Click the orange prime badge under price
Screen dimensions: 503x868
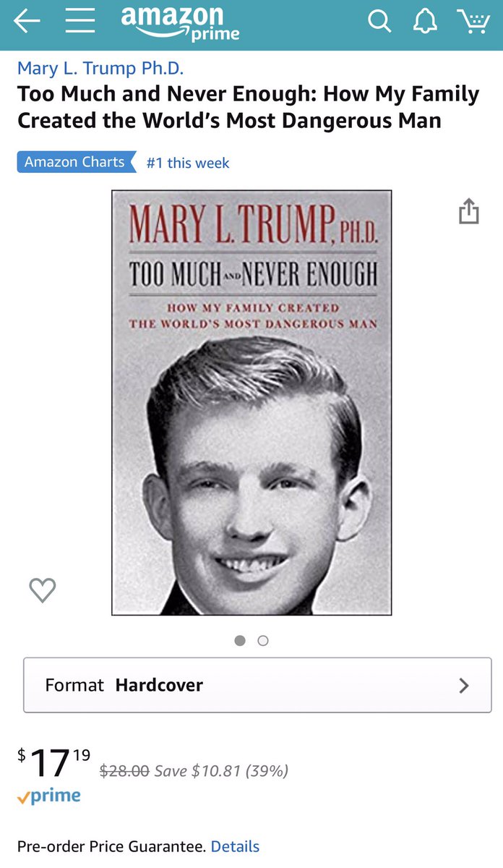click(49, 796)
